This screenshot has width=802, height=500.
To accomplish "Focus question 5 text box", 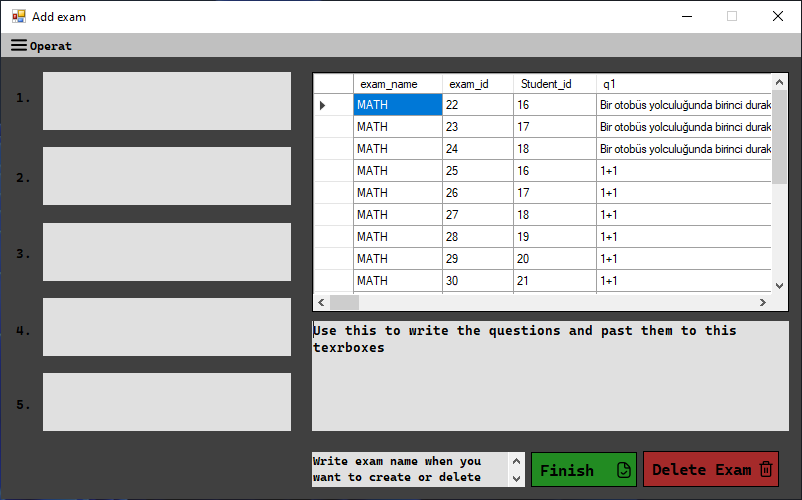I will click(167, 402).
